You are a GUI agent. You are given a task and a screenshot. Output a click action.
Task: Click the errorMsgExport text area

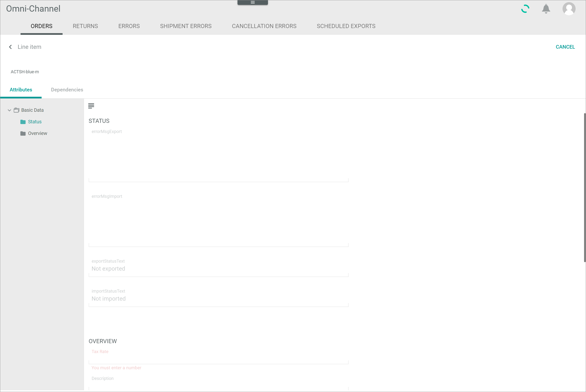tap(218, 155)
